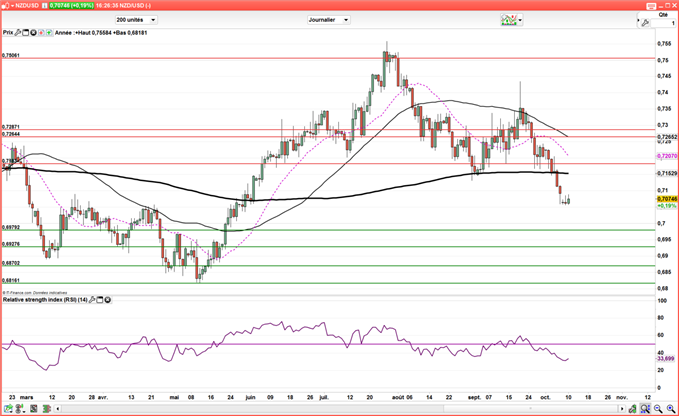Click the zoom in magnifier icon
This screenshot has height=416, width=679.
[x=671, y=408]
